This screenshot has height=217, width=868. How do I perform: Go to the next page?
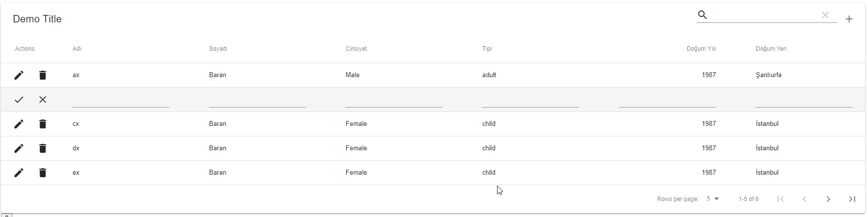(x=828, y=199)
